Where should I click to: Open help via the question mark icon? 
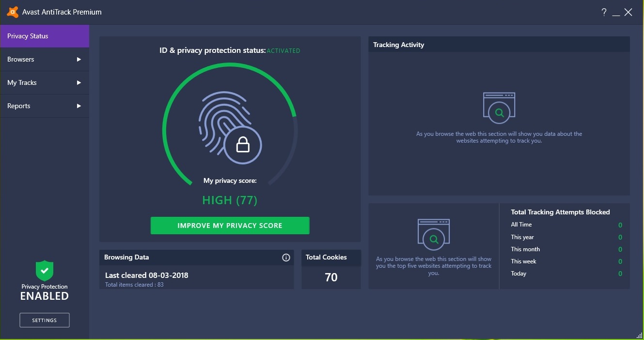click(604, 13)
